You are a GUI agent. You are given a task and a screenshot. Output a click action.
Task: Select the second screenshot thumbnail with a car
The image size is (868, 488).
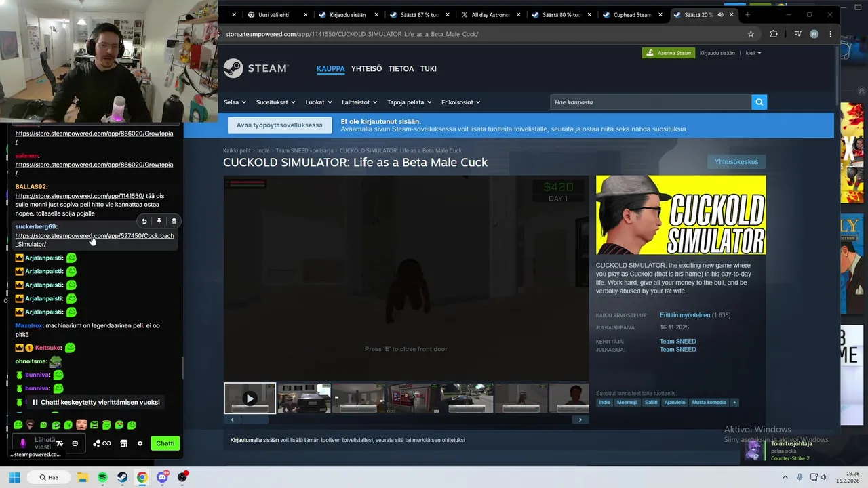coord(304,399)
